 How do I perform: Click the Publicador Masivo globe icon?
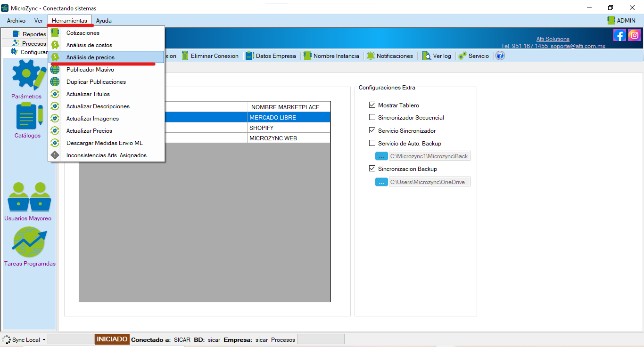click(55, 70)
